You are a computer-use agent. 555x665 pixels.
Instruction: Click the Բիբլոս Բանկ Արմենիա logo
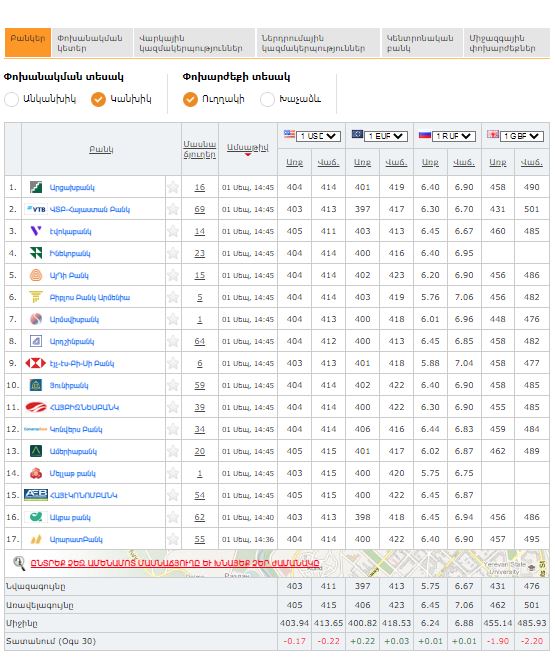(36, 297)
